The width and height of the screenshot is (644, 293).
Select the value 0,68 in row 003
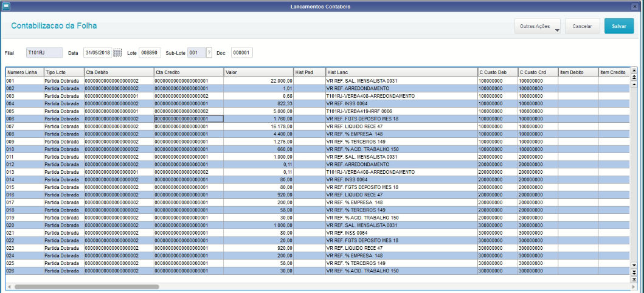(x=258, y=96)
